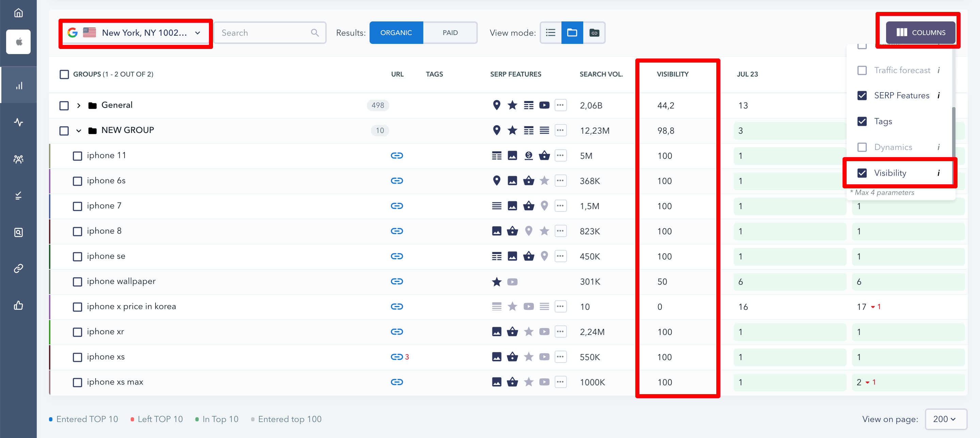Open the home icon in sidebar
The width and height of the screenshot is (980, 438).
tap(18, 13)
